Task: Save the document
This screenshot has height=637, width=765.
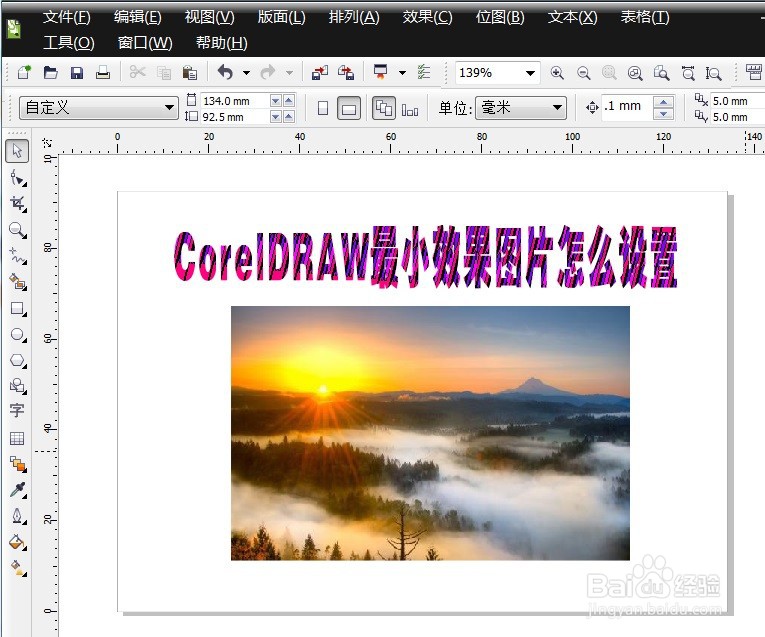Action: 77,73
